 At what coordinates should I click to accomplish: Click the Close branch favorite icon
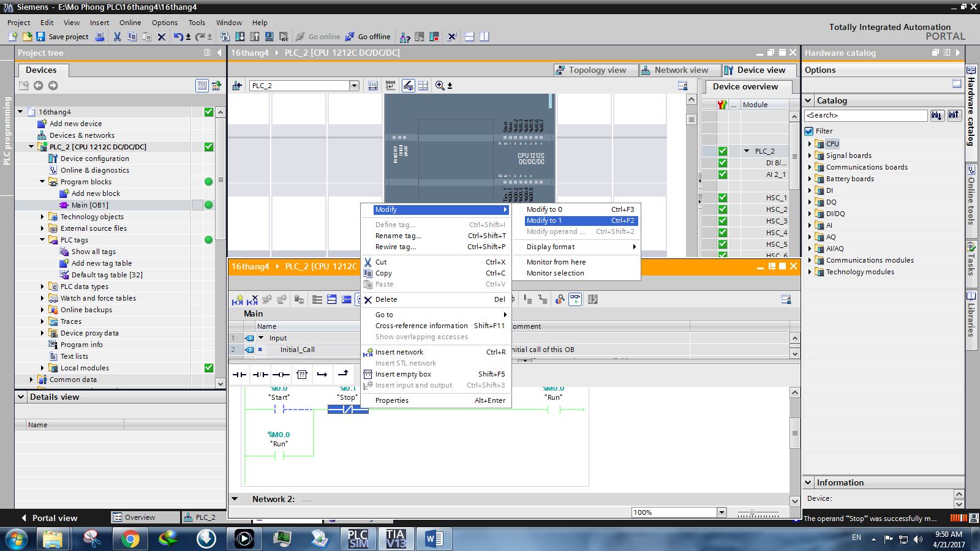(x=343, y=374)
